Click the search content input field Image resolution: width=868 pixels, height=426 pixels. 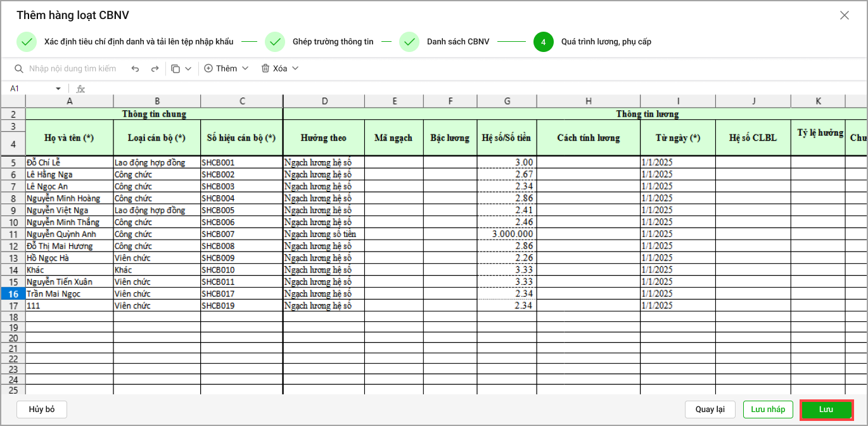click(73, 68)
